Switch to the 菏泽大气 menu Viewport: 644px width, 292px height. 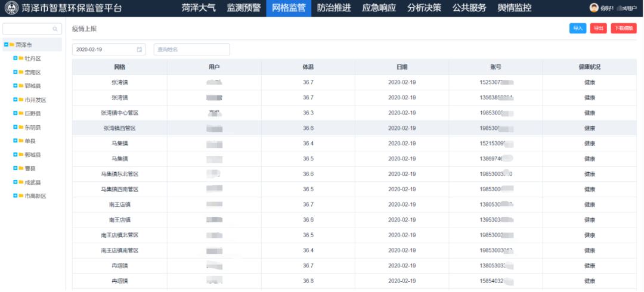tap(199, 8)
